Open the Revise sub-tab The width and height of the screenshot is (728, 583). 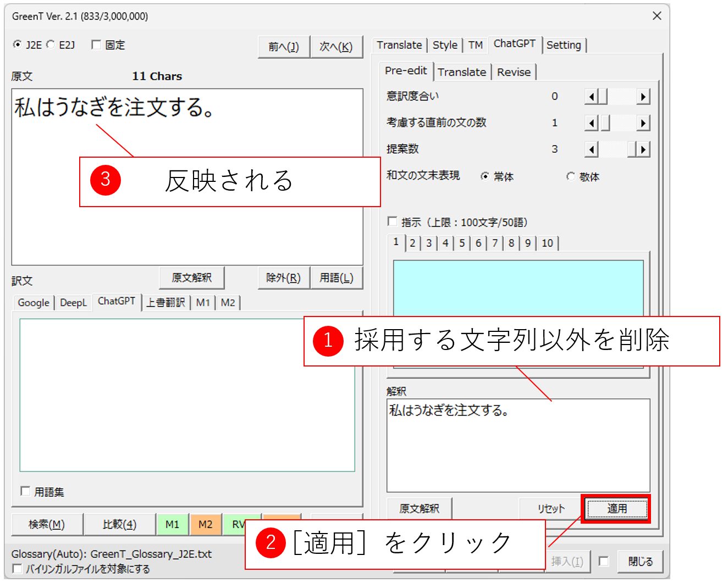[x=514, y=72]
